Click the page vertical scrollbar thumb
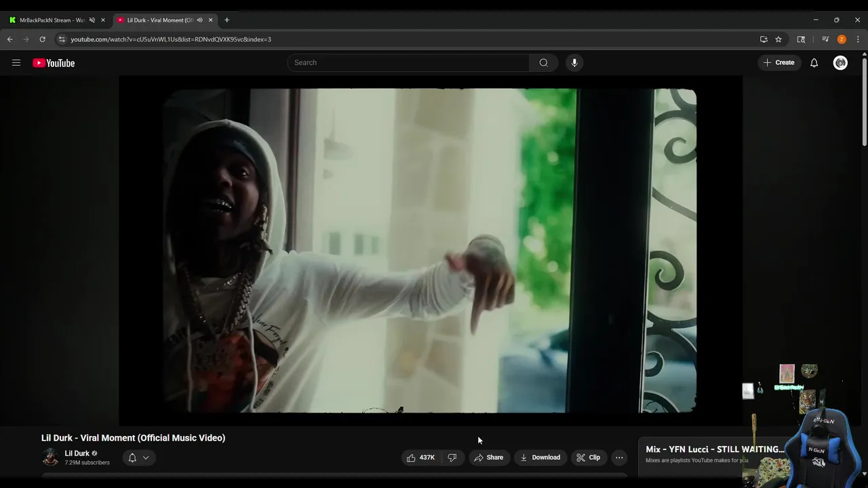 pos(865,102)
